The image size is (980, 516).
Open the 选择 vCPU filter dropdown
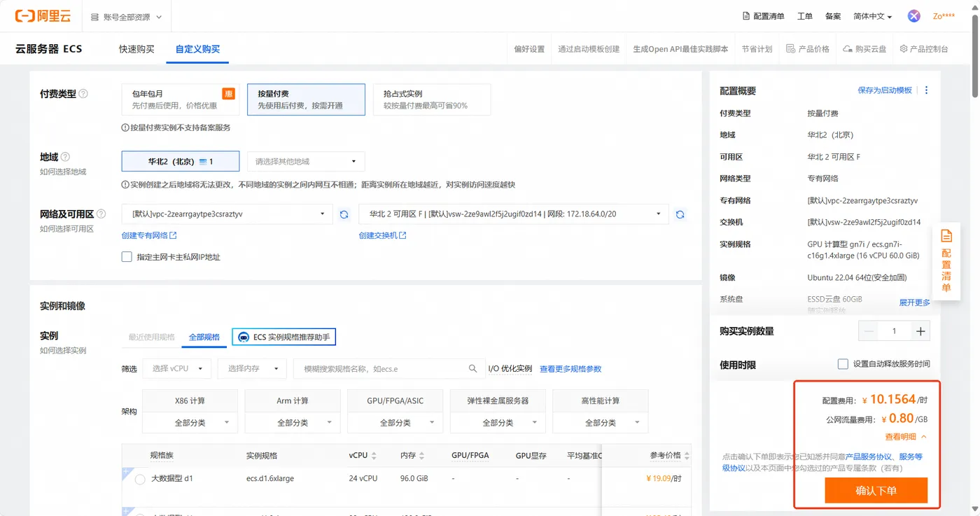[x=177, y=368]
